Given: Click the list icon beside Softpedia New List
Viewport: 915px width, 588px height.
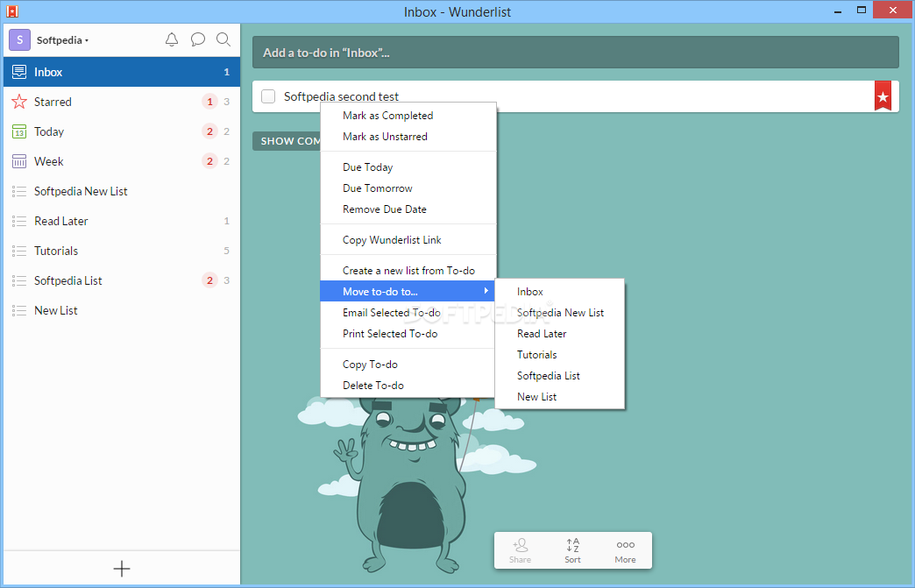Looking at the screenshot, I should 19,191.
